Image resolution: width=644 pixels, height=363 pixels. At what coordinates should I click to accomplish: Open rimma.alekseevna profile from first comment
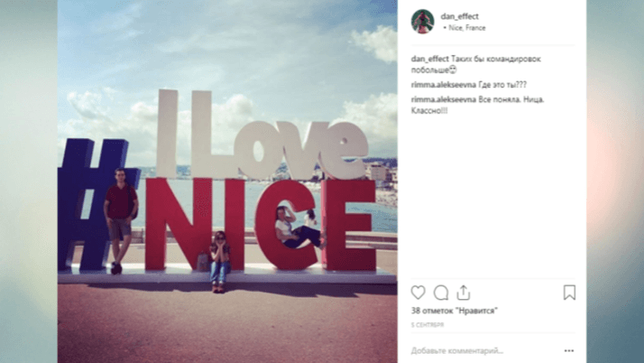click(444, 85)
